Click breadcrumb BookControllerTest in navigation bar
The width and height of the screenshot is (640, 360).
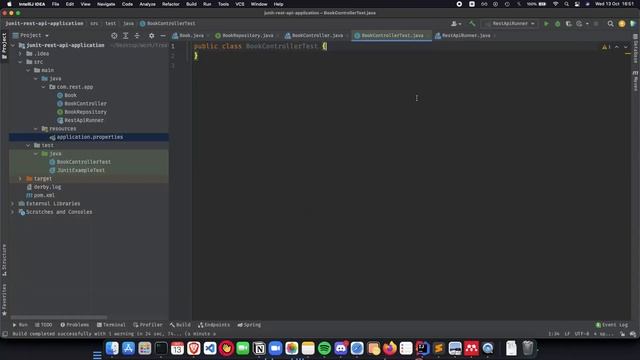tap(168, 24)
